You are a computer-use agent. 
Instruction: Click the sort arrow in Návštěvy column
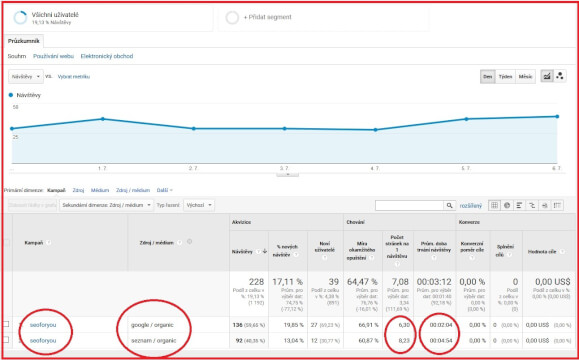pos(264,251)
